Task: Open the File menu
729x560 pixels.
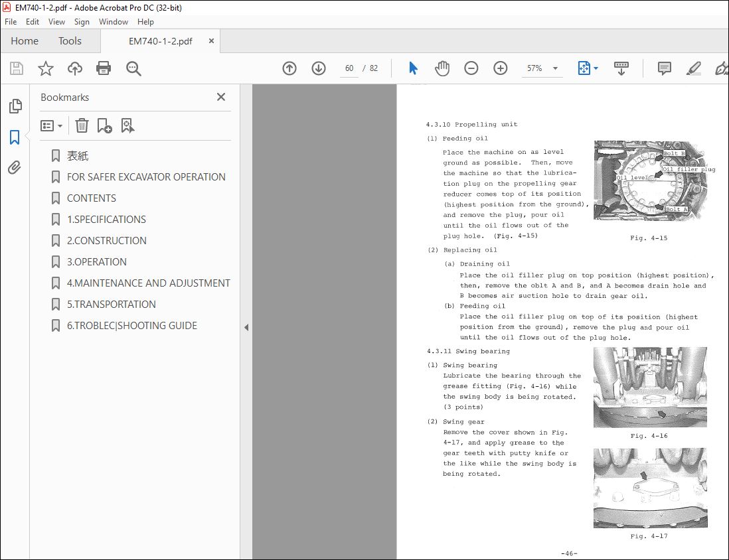Action: coord(11,22)
